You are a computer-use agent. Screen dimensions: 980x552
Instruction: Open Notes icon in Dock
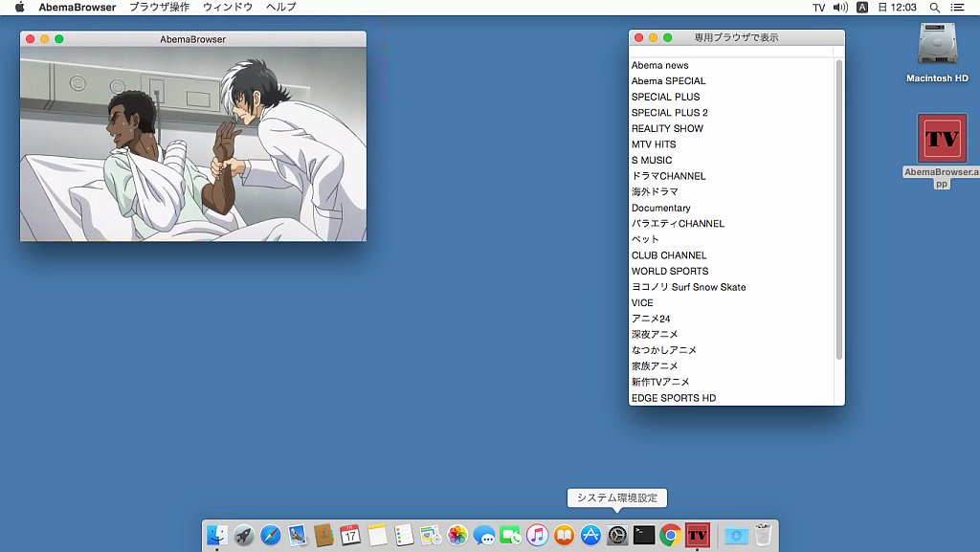(377, 535)
